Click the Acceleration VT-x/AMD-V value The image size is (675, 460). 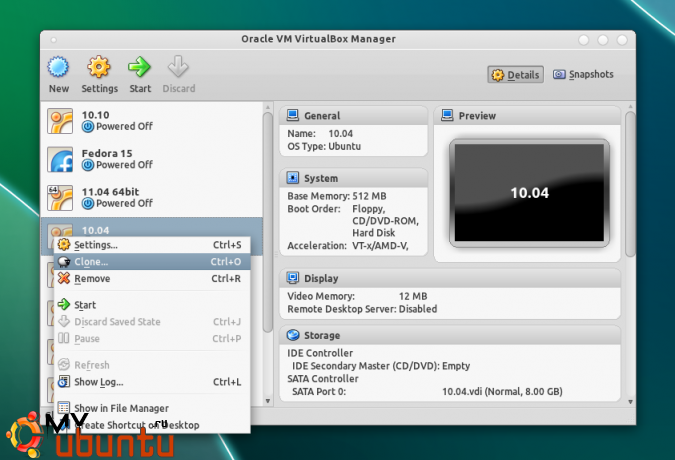380,246
